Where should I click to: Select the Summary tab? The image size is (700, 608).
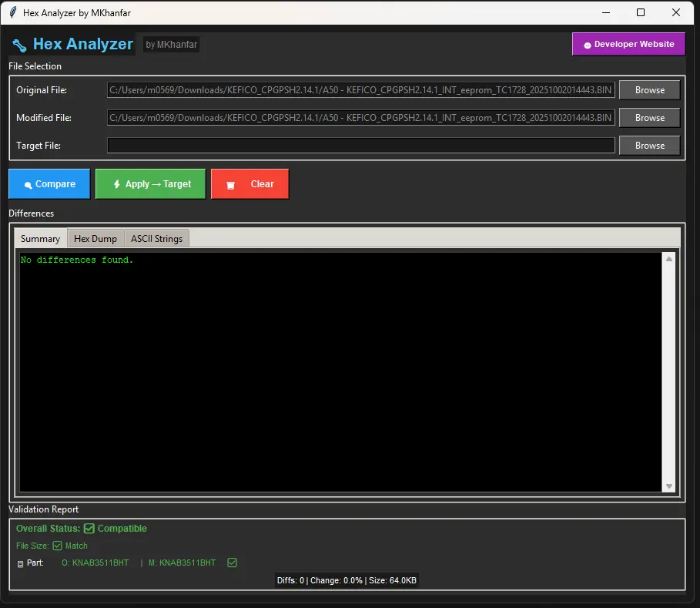click(x=40, y=239)
